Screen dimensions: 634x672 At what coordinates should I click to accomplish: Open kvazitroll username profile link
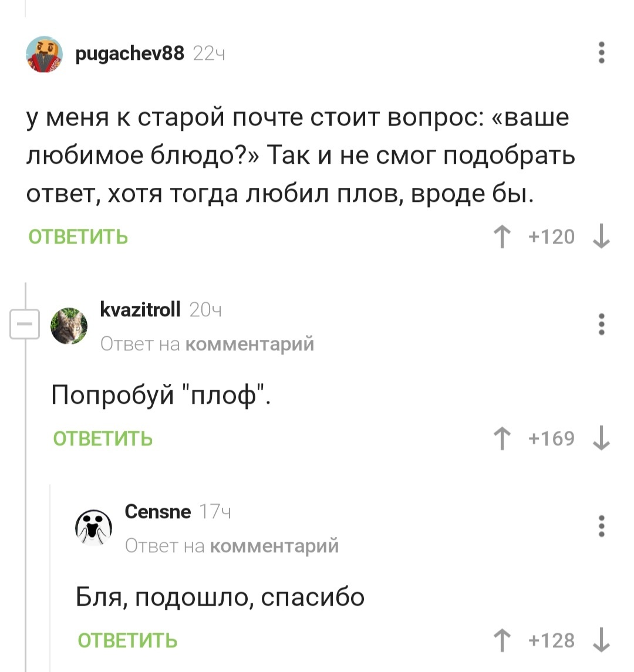click(140, 309)
